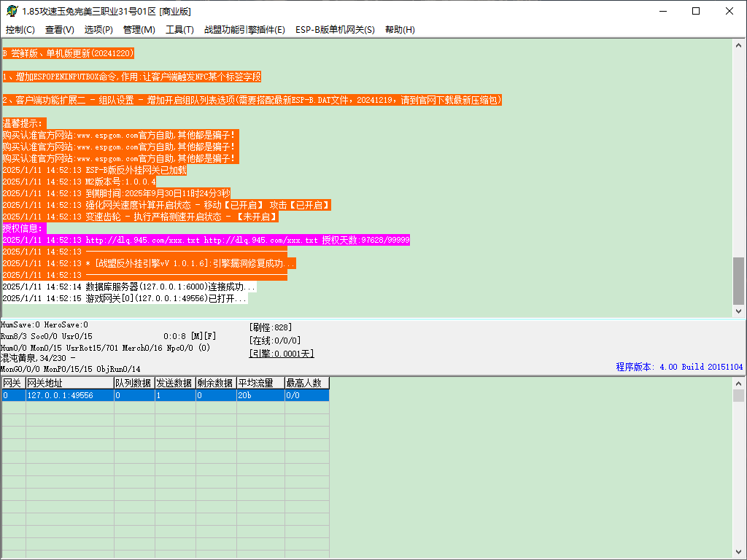Click the 游戏网关[0] 已打开 log line
This screenshot has height=560, width=747.
[x=125, y=298]
